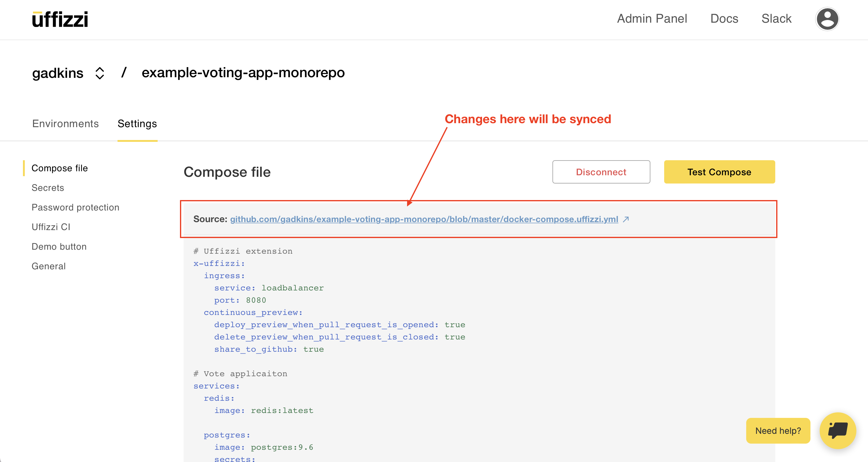The height and width of the screenshot is (462, 868).
Task: Click the external link arrow icon
Action: click(x=626, y=219)
